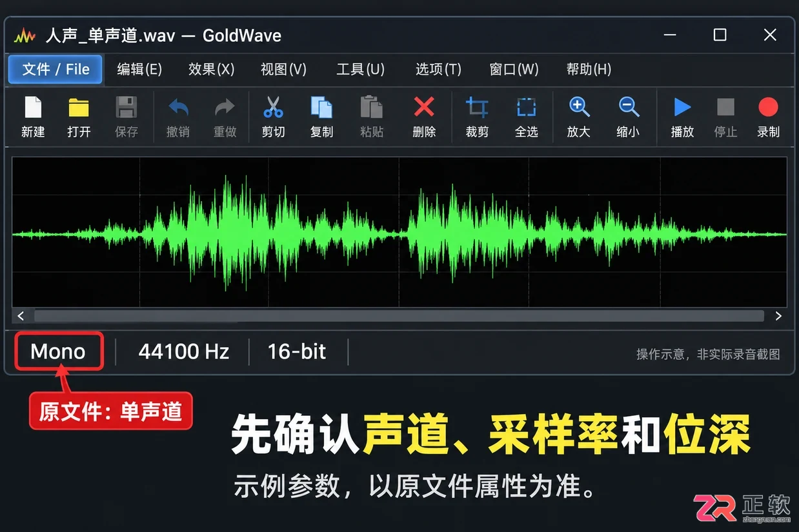799x532 pixels.
Task: Click the right scroll arrow under waveform
Action: click(778, 316)
